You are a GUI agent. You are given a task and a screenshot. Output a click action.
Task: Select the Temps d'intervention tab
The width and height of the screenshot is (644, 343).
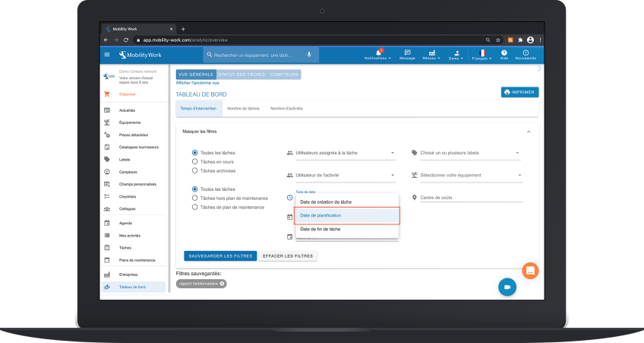click(x=198, y=109)
